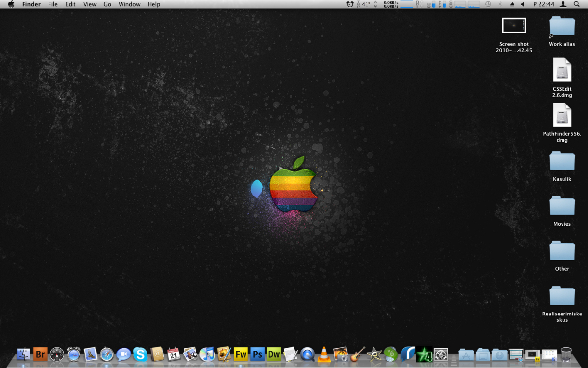Launch Adobe Bridge from the Dock
Image resolution: width=588 pixels, height=368 pixels.
(x=40, y=354)
